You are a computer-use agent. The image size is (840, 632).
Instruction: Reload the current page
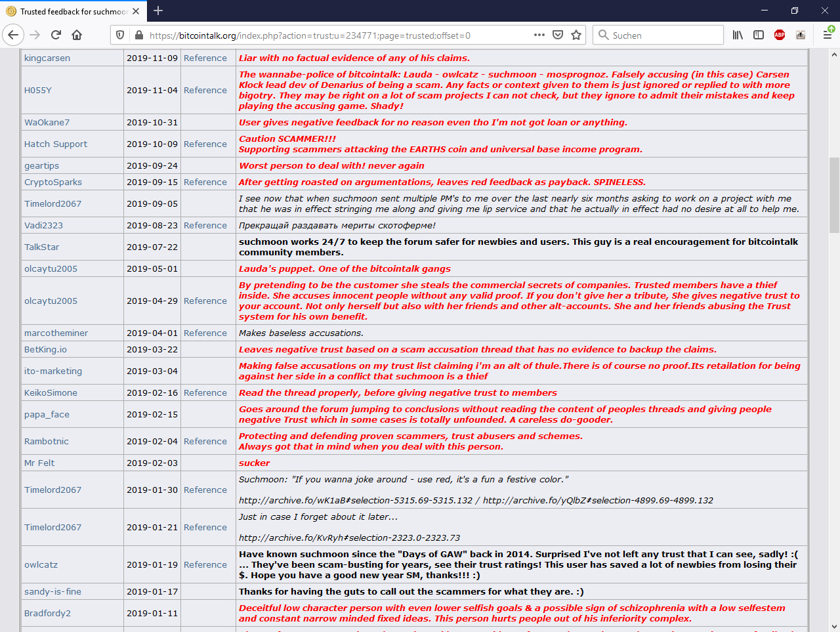[56, 35]
